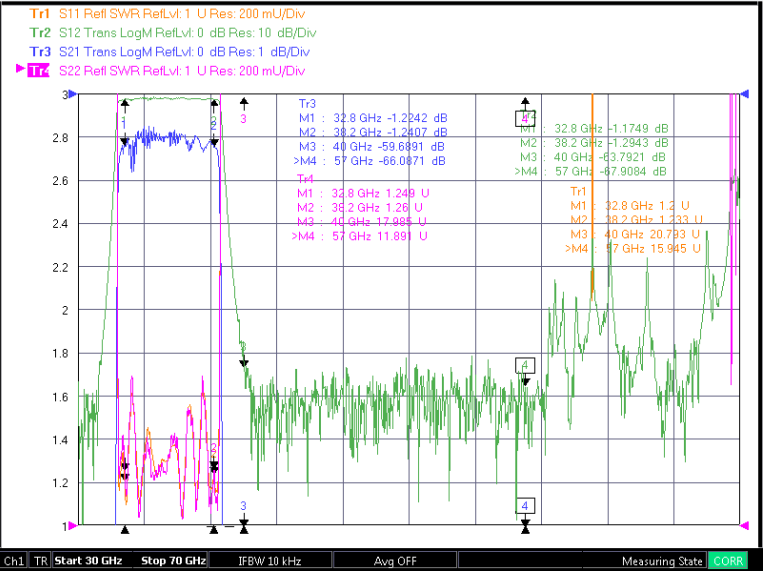Select boxed blue marker 4 near bottom
Image resolution: width=763 pixels, height=571 pixels.
coord(525,506)
